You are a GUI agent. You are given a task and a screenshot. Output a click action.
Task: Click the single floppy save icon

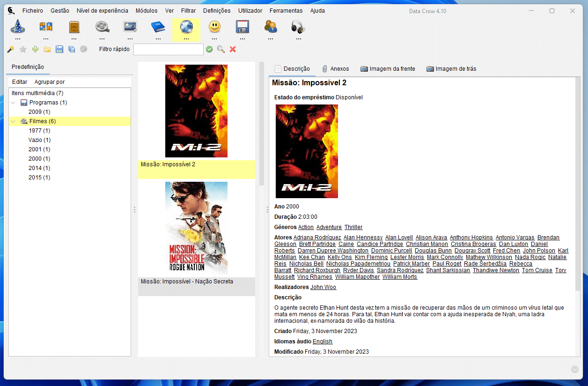point(59,49)
